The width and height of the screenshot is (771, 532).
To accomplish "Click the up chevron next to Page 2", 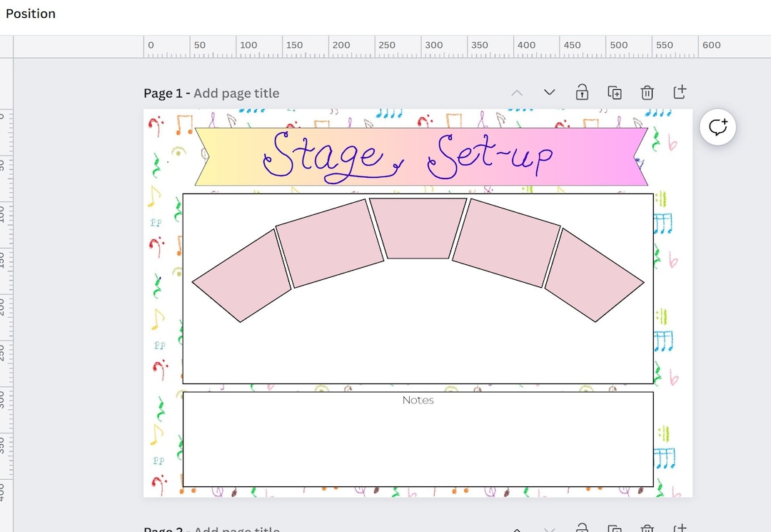I will 517,529.
